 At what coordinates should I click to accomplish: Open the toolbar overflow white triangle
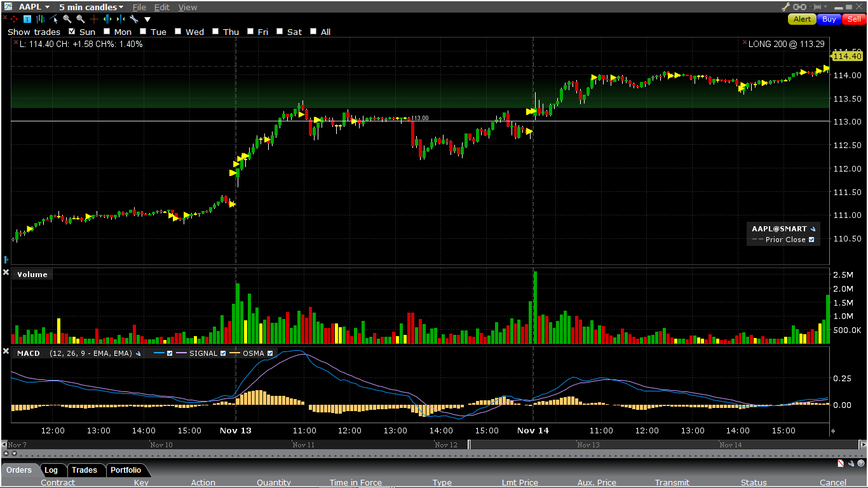pyautogui.click(x=147, y=20)
